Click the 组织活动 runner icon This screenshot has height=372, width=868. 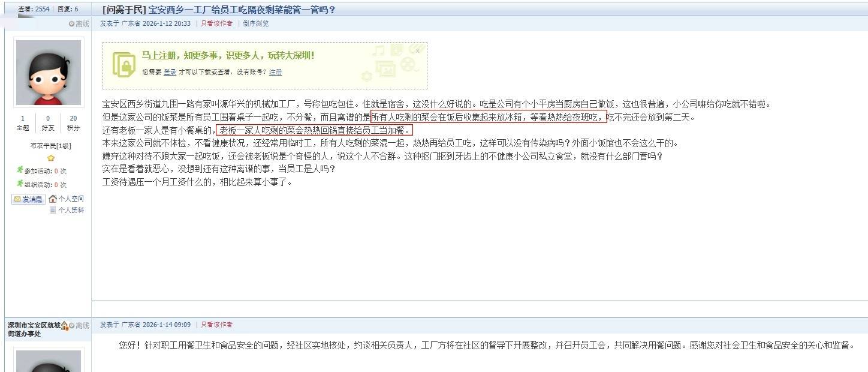(x=20, y=184)
